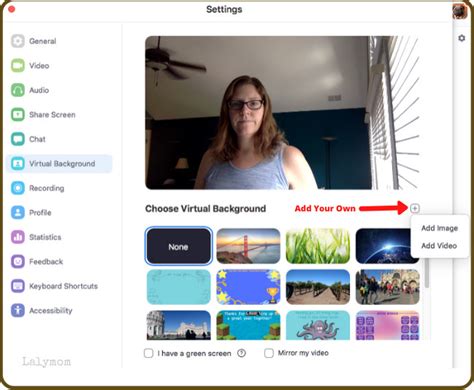Viewport: 474px width, 390px height.
Task: Click the gear icon beside the settings window
Action: 462,38
